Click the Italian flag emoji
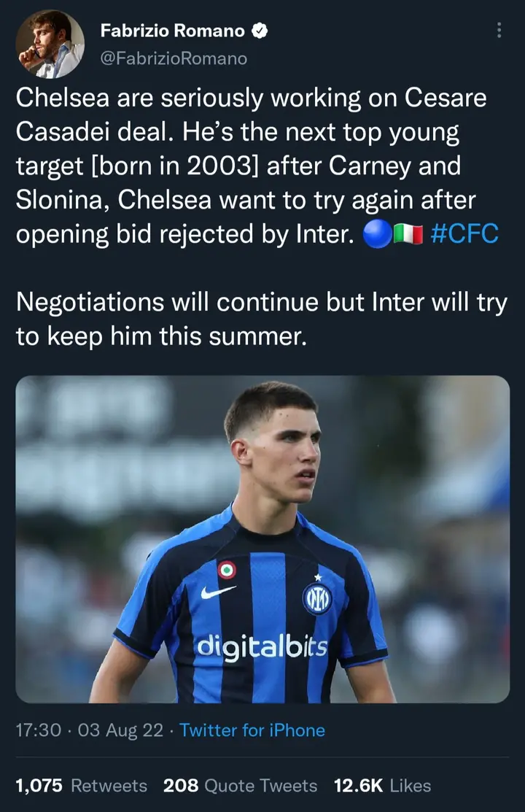Image resolution: width=525 pixels, height=812 pixels. tap(408, 234)
